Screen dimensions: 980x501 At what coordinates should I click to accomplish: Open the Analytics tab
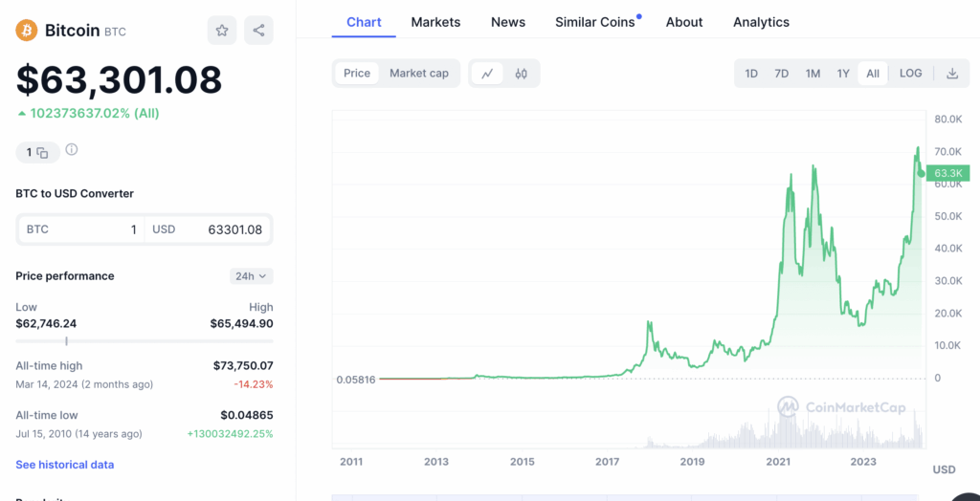pyautogui.click(x=761, y=23)
